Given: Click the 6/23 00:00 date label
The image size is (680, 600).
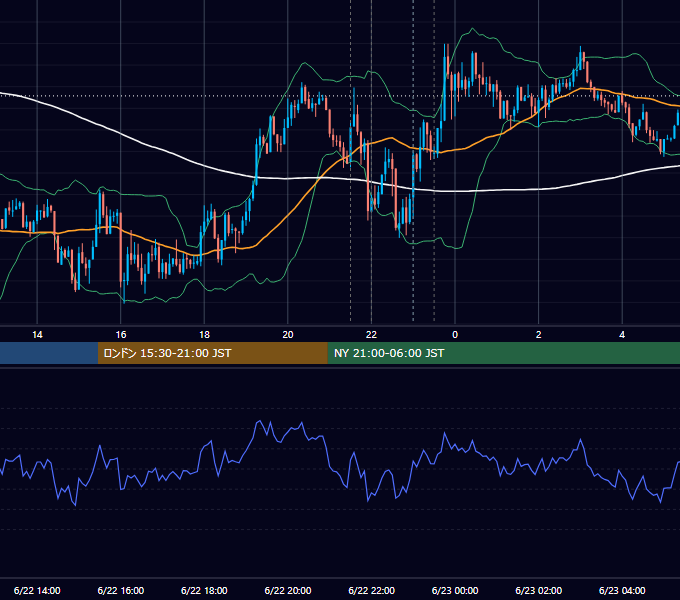Looking at the screenshot, I should [x=455, y=590].
